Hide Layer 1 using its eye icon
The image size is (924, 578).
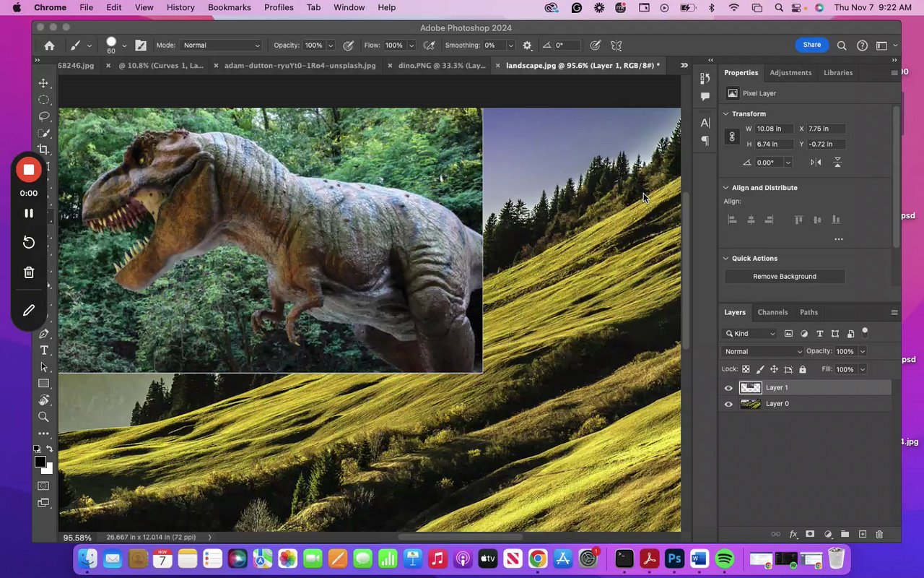pos(728,388)
